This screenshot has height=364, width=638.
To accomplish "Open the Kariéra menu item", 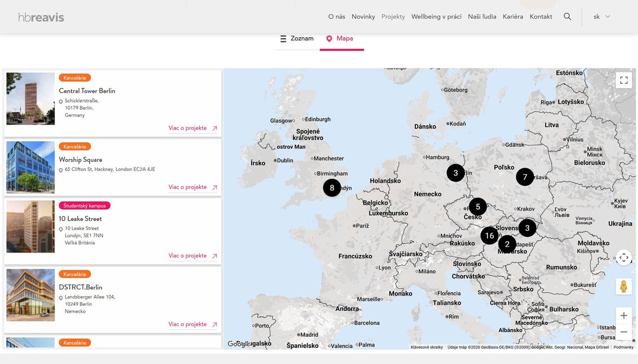I will click(x=513, y=17).
